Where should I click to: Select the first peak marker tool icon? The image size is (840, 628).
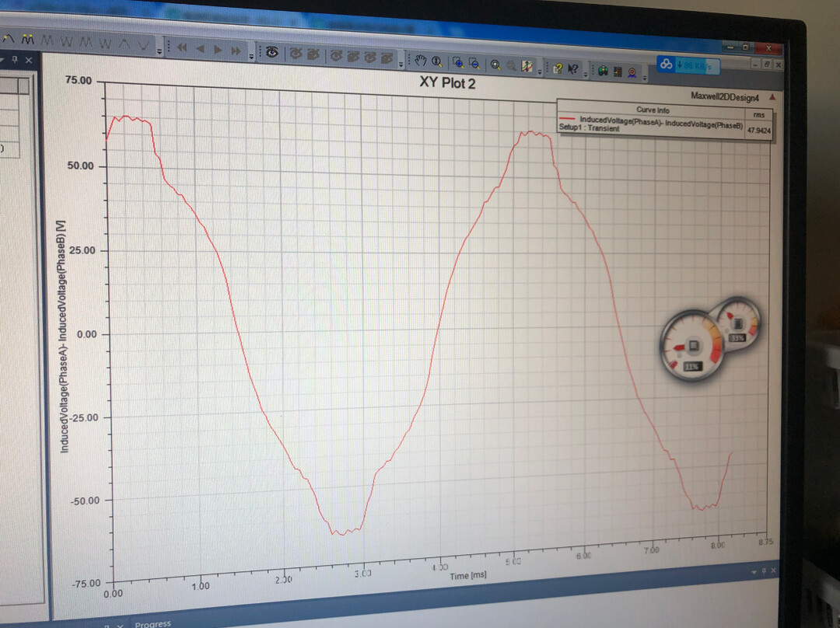(8, 39)
